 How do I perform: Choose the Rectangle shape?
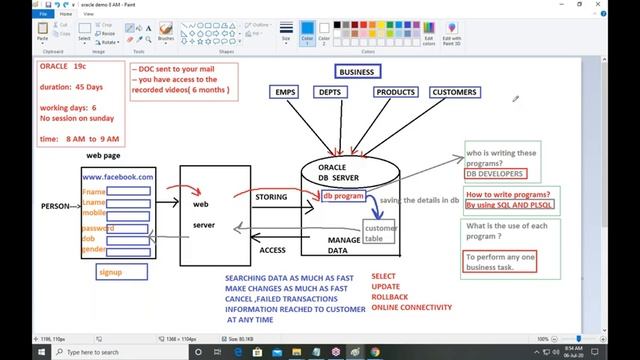point(208,25)
